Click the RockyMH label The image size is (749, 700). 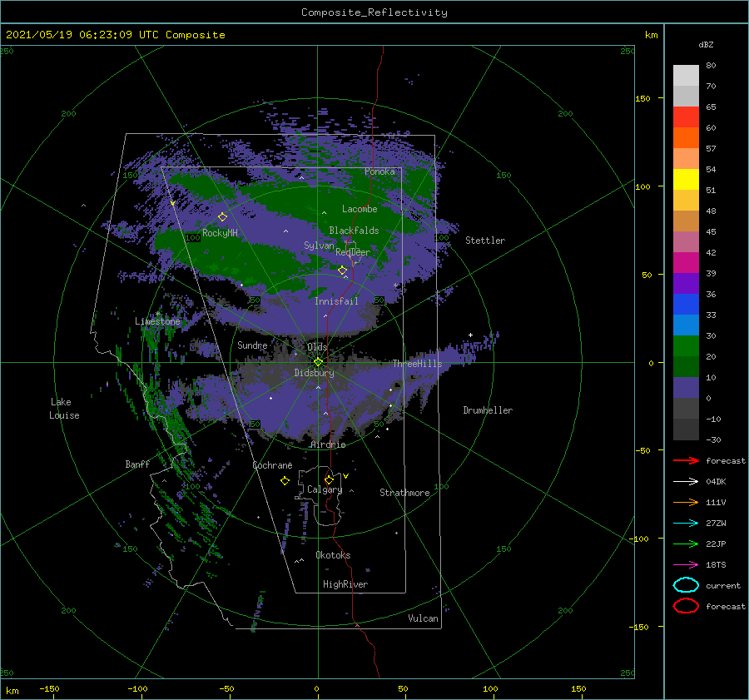point(220,233)
